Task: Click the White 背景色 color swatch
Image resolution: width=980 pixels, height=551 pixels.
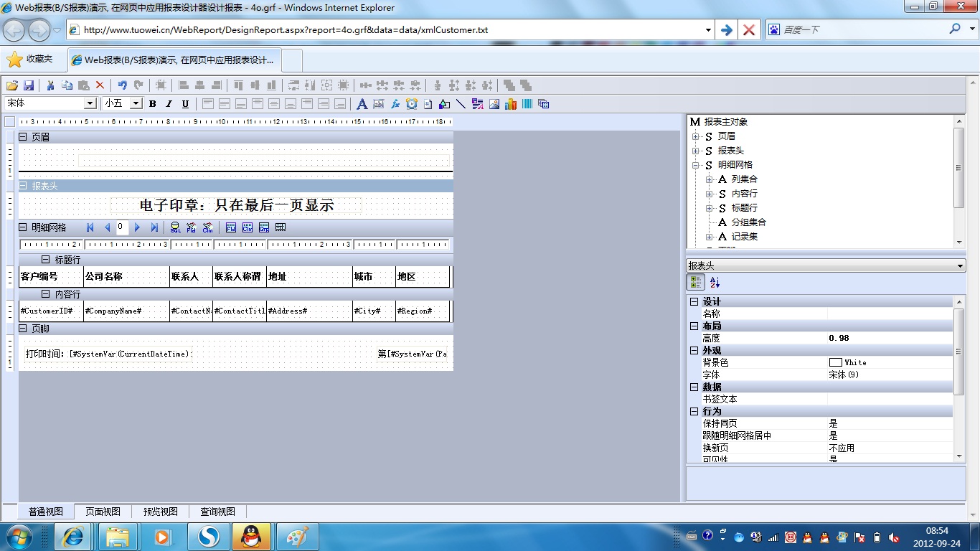Action: 835,362
